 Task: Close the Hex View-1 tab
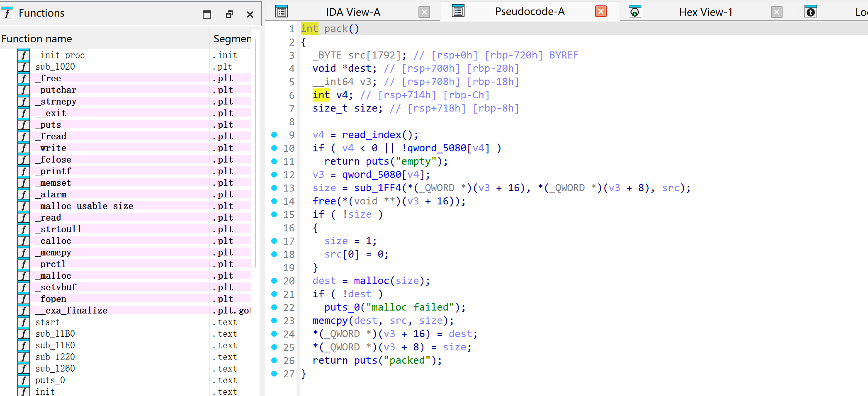click(776, 12)
